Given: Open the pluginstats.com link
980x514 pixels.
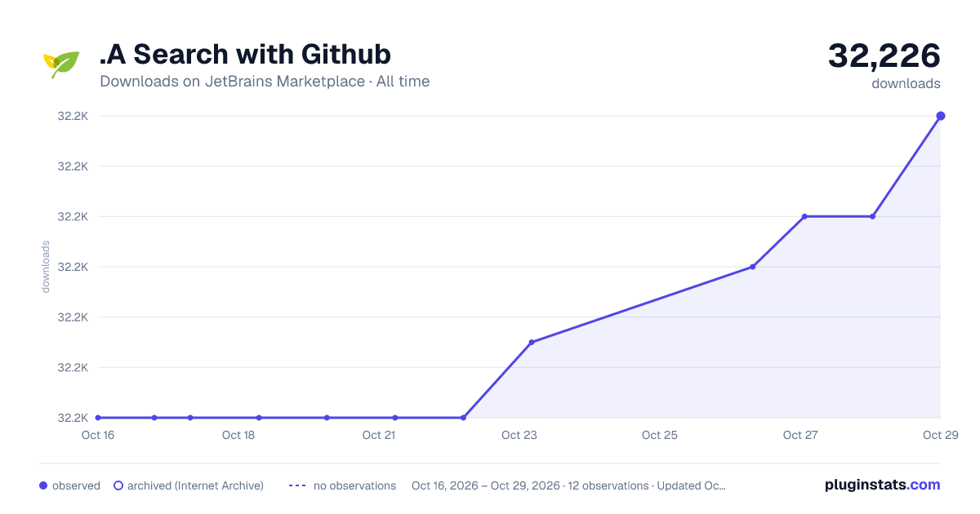Looking at the screenshot, I should pyautogui.click(x=882, y=485).
